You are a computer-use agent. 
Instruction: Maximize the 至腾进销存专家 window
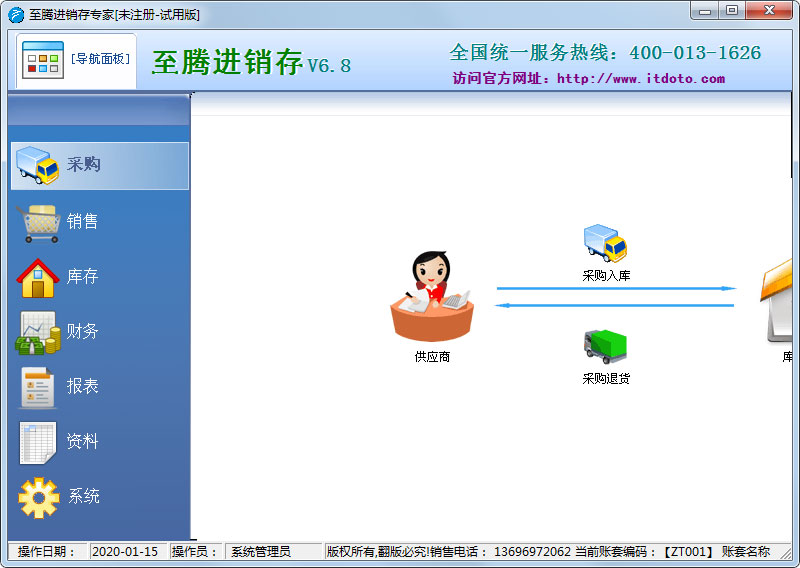(732, 11)
